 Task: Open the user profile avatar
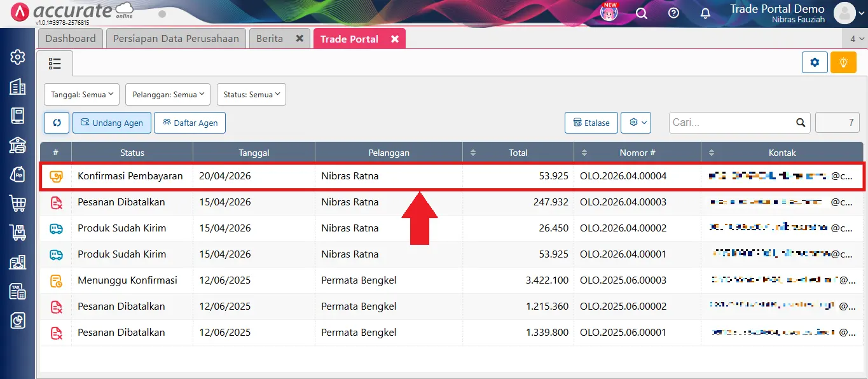tap(844, 13)
